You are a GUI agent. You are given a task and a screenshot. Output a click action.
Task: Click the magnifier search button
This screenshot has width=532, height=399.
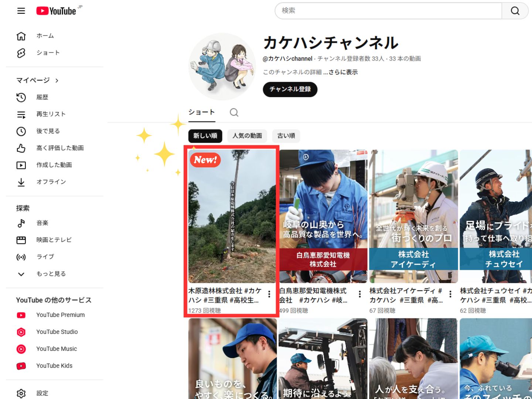click(515, 11)
